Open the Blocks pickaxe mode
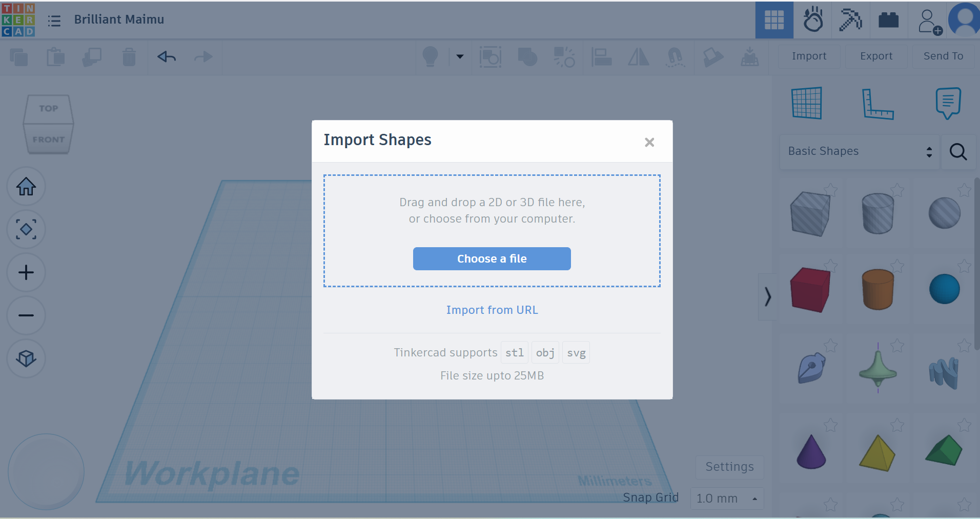The image size is (980, 519). tap(850, 20)
